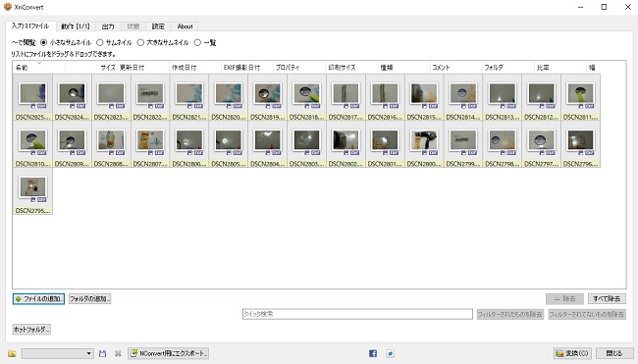Select thumbnail DSCN2799

click(463, 144)
